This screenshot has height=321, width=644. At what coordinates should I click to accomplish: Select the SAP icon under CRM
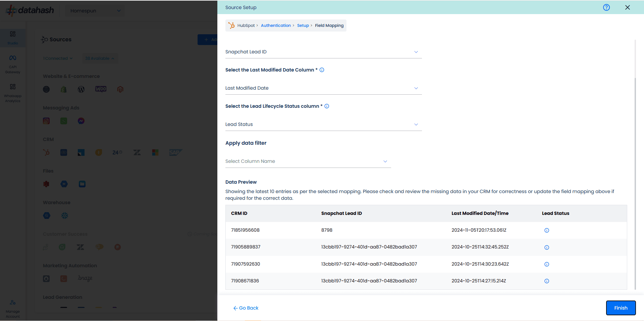[175, 152]
